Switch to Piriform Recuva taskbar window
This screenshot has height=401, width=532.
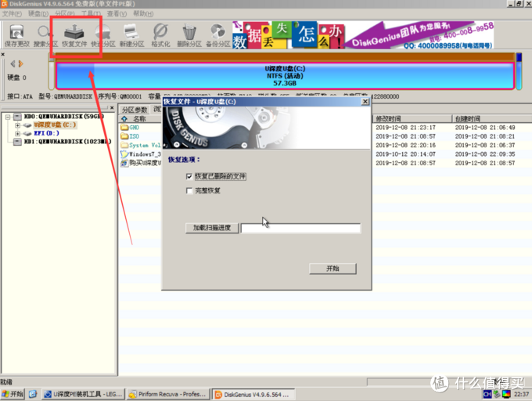[x=168, y=394]
